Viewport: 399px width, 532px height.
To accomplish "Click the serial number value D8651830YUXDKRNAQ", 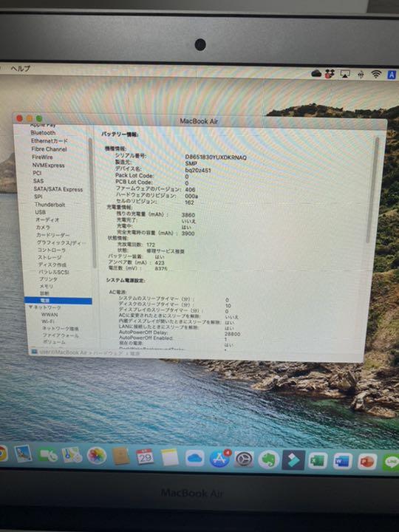I will 216,157.
